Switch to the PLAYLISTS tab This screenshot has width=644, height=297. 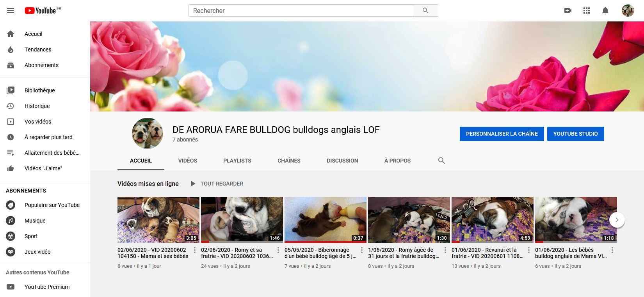[237, 161]
